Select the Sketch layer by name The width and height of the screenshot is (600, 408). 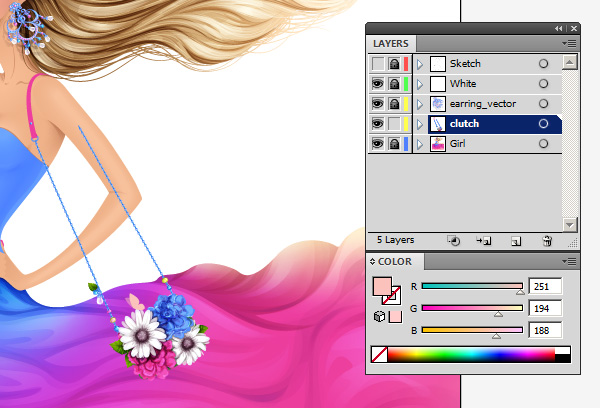(465, 64)
